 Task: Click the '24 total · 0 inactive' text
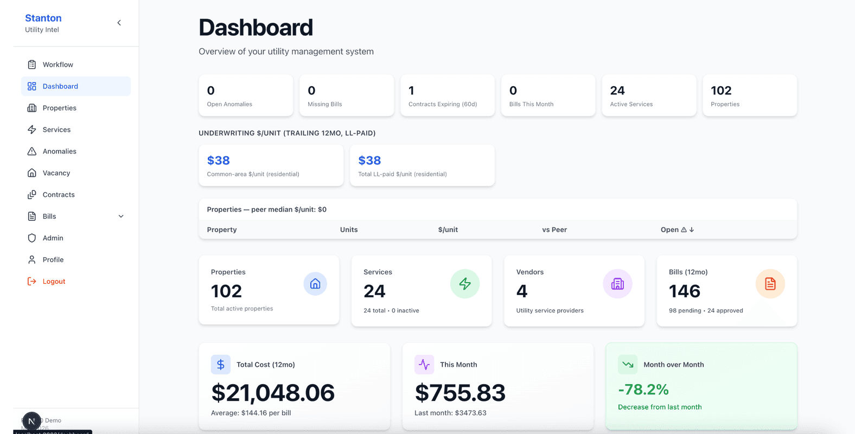click(391, 310)
